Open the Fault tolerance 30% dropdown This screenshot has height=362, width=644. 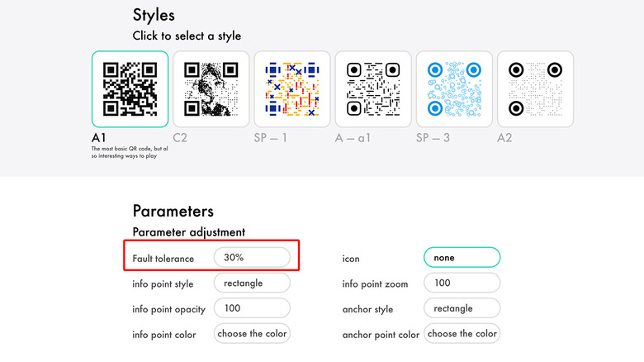click(x=252, y=258)
